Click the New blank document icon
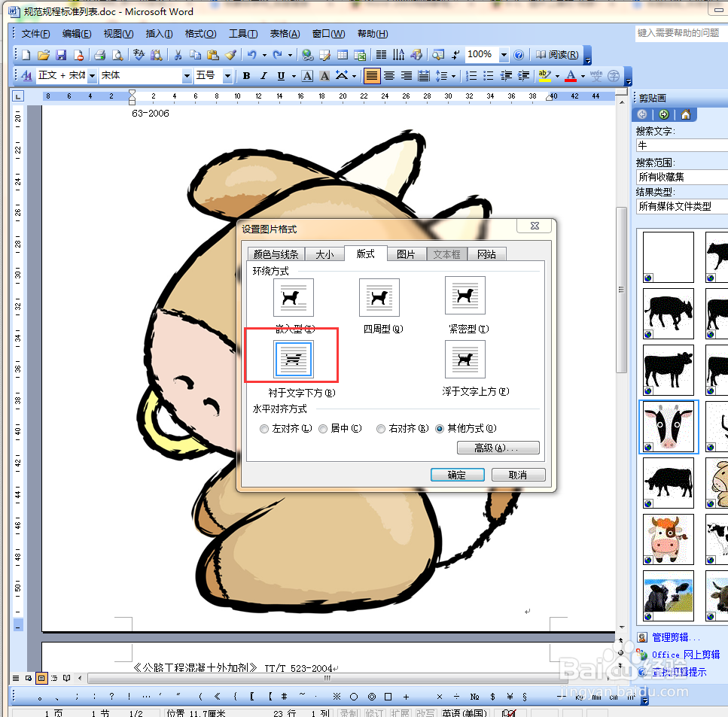Image resolution: width=728 pixels, height=717 pixels. [26, 55]
